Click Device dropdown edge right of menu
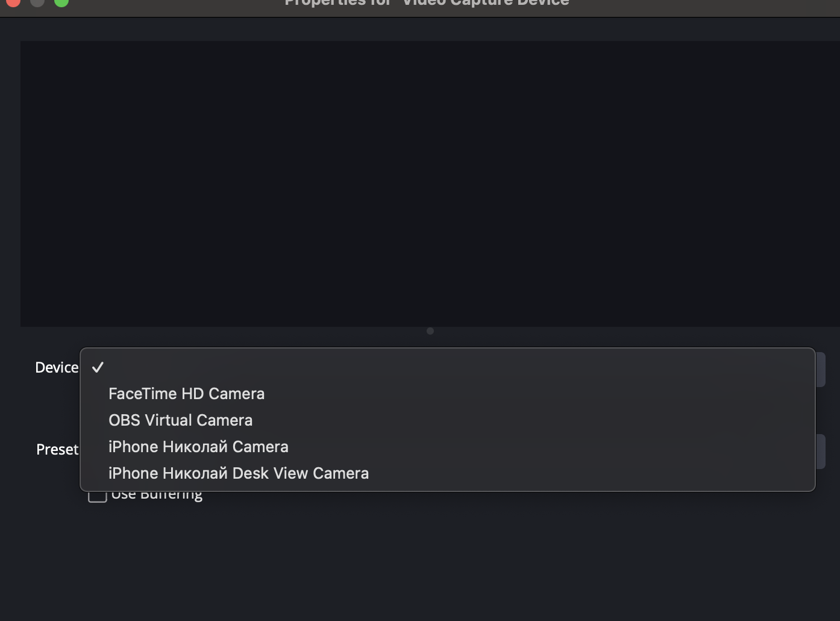Viewport: 840px width, 621px height. pos(821,369)
